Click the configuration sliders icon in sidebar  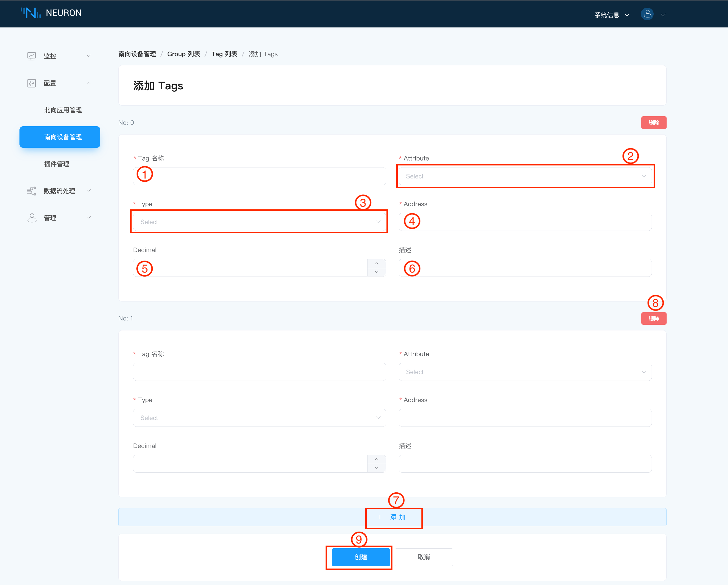click(31, 83)
